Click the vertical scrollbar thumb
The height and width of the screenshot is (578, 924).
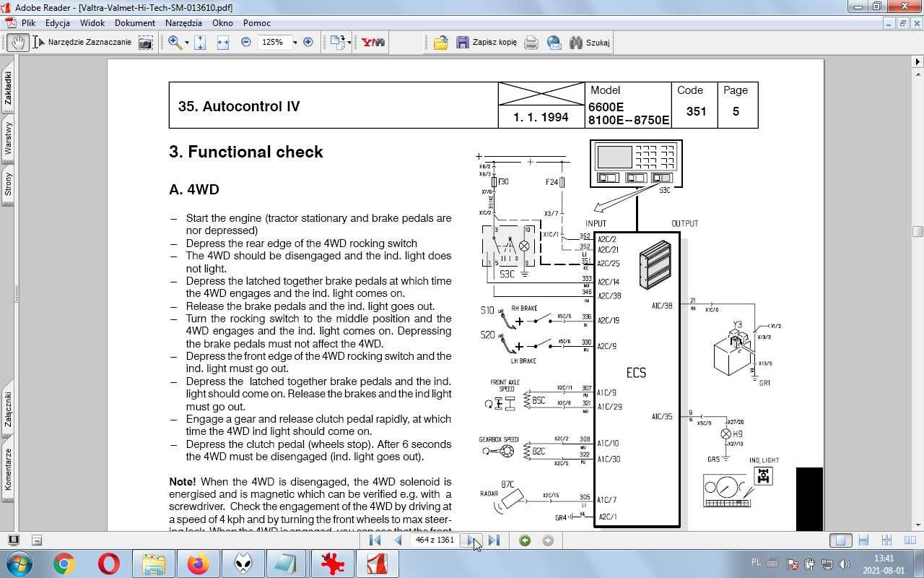click(918, 231)
